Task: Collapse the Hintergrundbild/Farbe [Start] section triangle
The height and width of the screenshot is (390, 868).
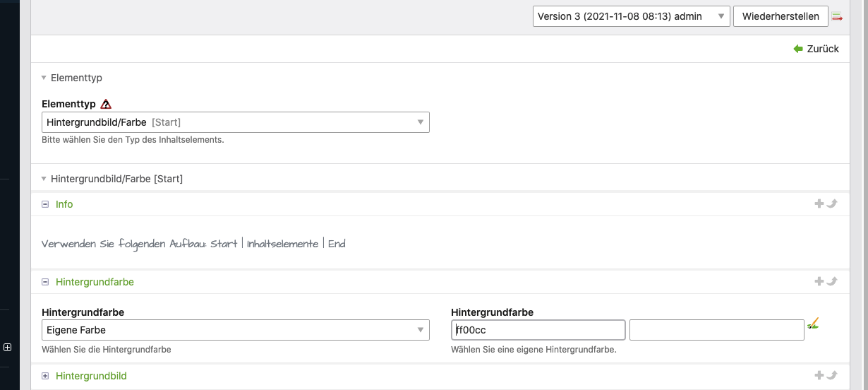Action: pyautogui.click(x=44, y=179)
